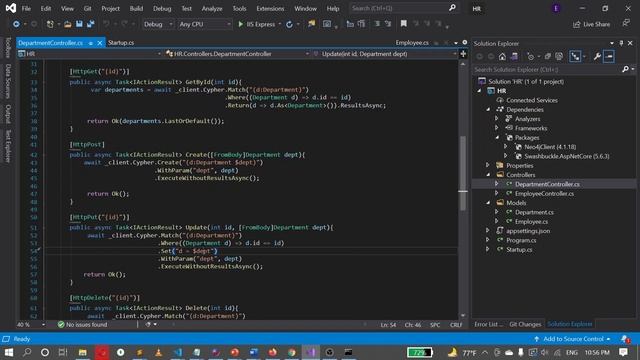Image resolution: width=640 pixels, height=360 pixels.
Task: Open the 40 % zoom level dropdown
Action: coord(31,324)
